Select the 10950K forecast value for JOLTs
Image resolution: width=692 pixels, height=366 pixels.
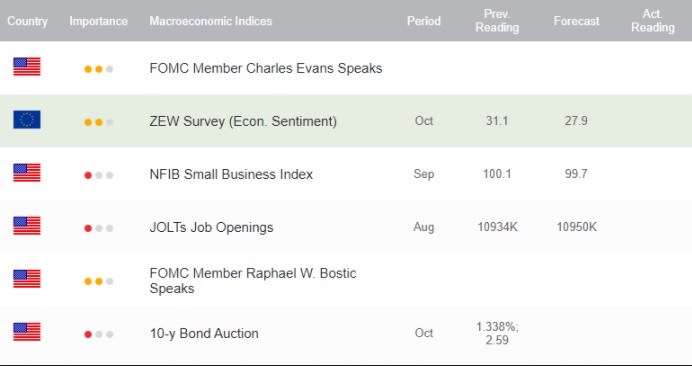576,227
